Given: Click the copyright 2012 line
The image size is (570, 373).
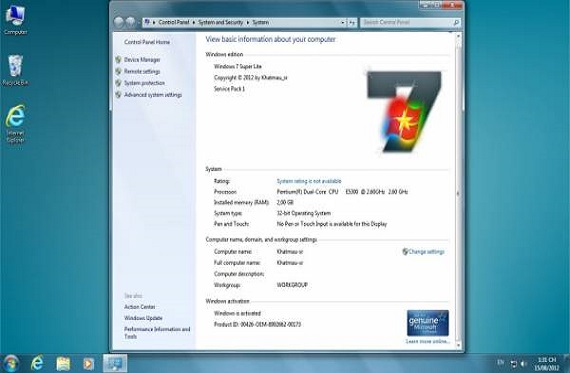Looking at the screenshot, I should 251,77.
